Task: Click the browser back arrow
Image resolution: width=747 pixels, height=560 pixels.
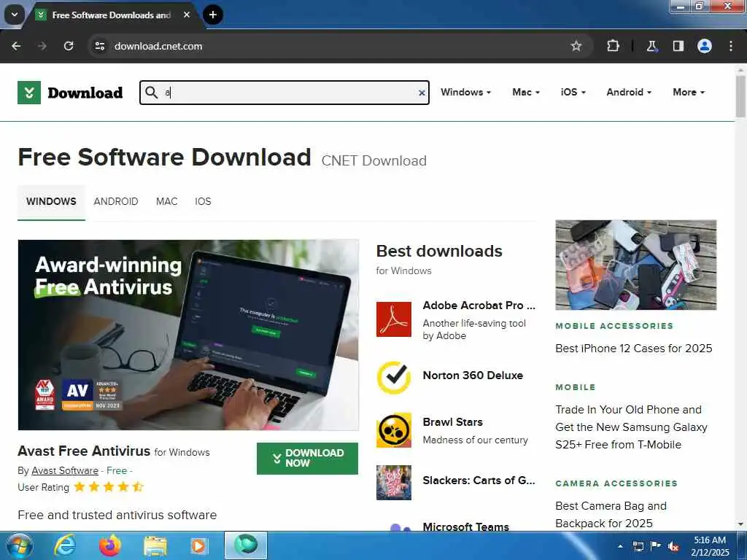Action: click(x=16, y=46)
